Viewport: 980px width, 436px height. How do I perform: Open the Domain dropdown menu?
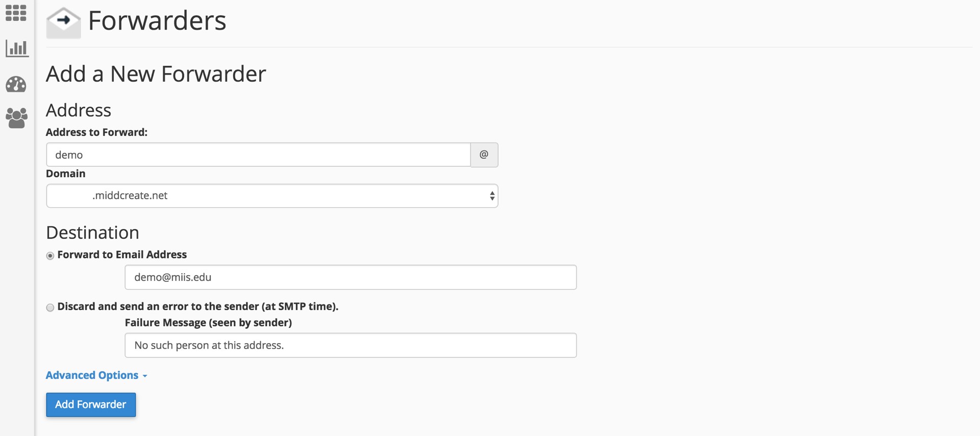tap(272, 196)
